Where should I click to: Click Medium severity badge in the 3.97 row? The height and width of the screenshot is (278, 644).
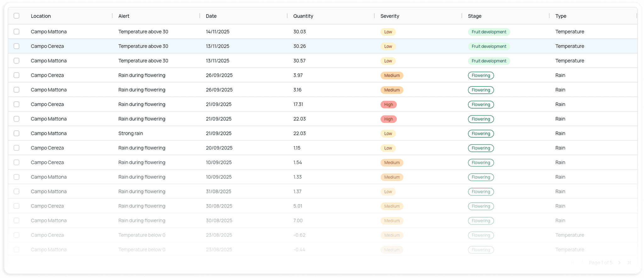(x=392, y=76)
